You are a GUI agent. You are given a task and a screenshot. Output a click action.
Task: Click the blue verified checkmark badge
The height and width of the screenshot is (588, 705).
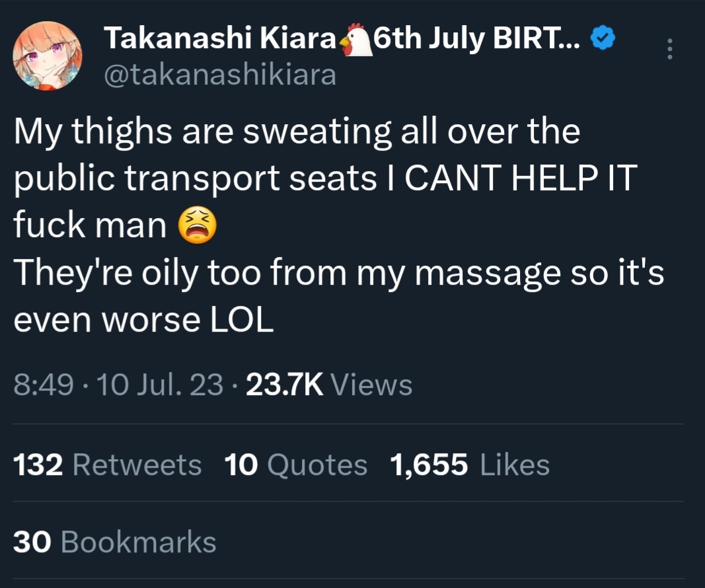coord(602,38)
